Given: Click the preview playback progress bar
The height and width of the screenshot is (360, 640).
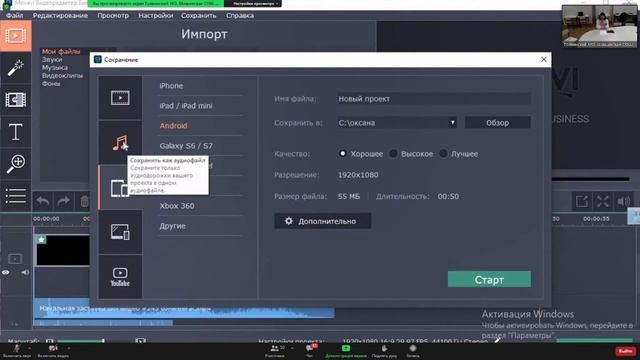Looking at the screenshot, I should [x=591, y=179].
